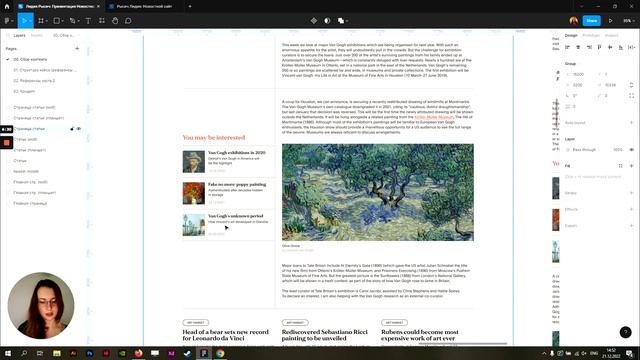
Task: Select the Rectangle shape tool
Action: pos(57,21)
